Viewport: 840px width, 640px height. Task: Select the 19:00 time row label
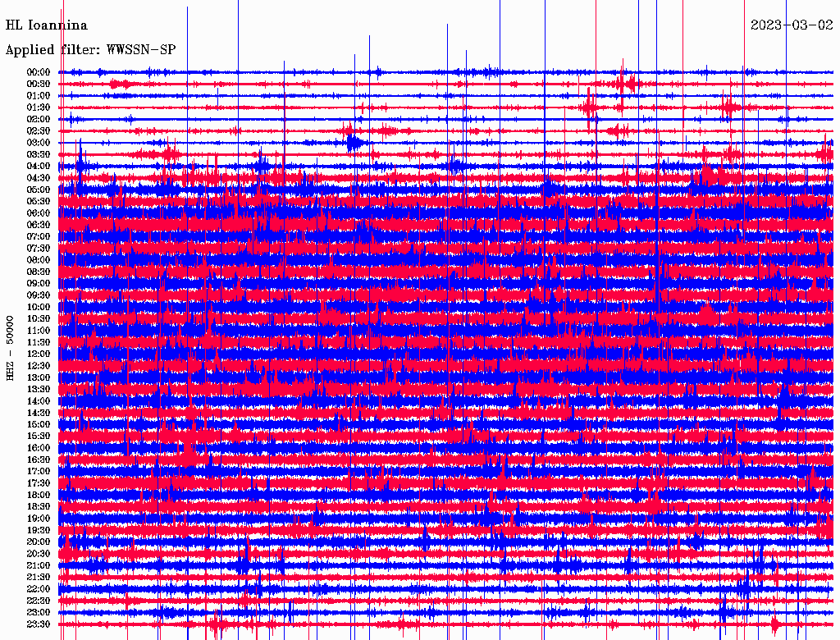pos(39,519)
